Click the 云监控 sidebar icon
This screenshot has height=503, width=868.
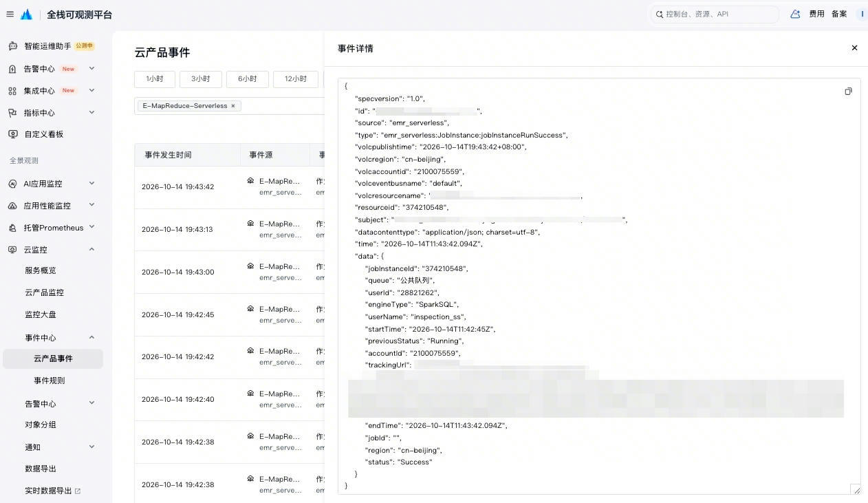[x=12, y=250]
